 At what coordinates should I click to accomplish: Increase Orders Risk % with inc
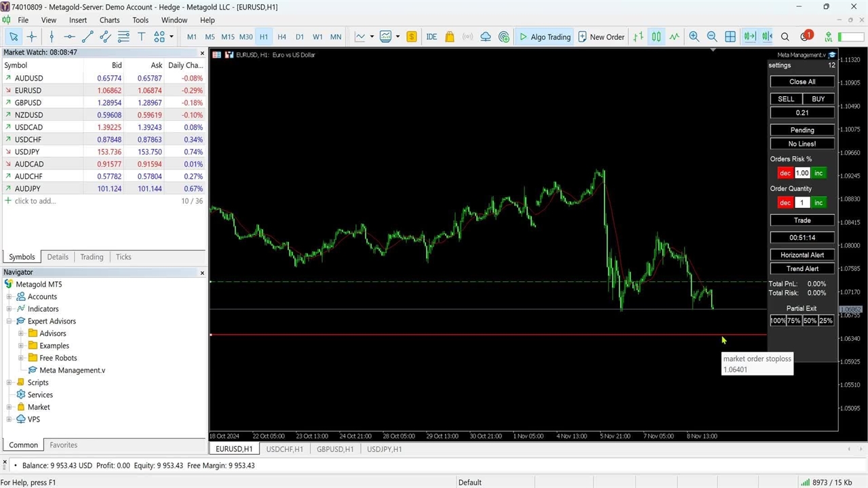point(818,173)
